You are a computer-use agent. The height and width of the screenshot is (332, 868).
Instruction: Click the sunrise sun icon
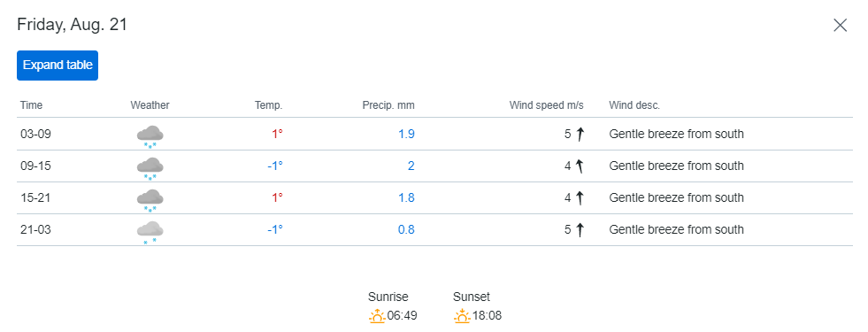377,316
